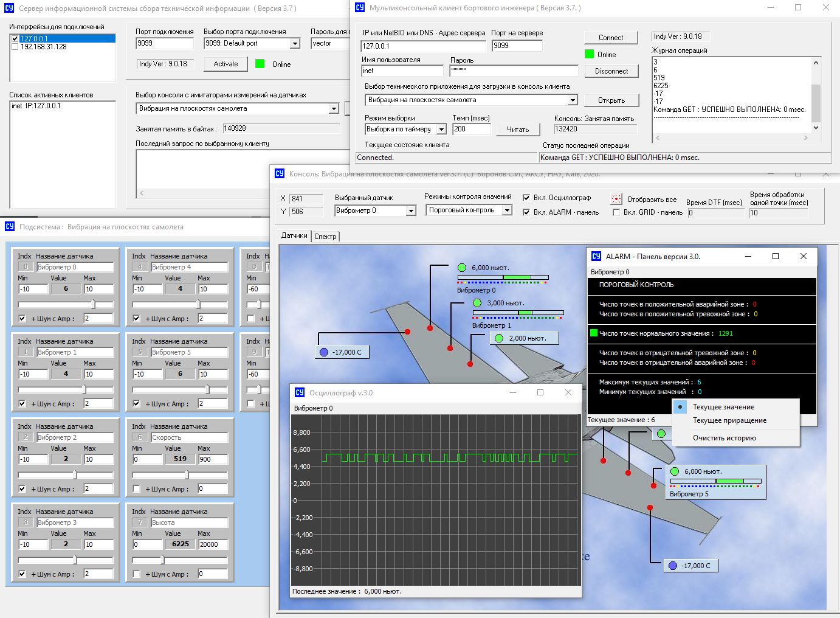This screenshot has height=618, width=840.
Task: Click the red-dotted Отобразить все icon
Action: 616,199
